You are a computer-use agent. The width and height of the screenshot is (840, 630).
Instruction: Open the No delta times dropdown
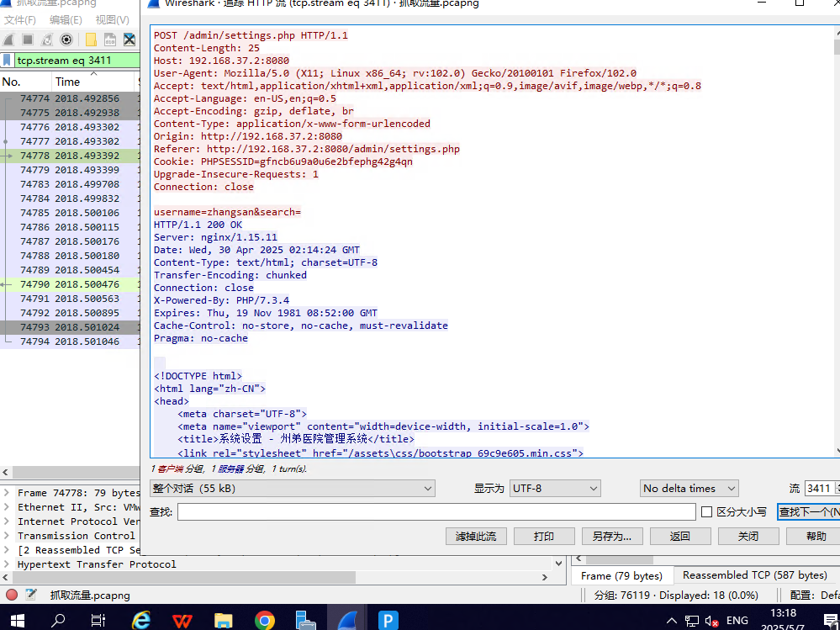689,488
